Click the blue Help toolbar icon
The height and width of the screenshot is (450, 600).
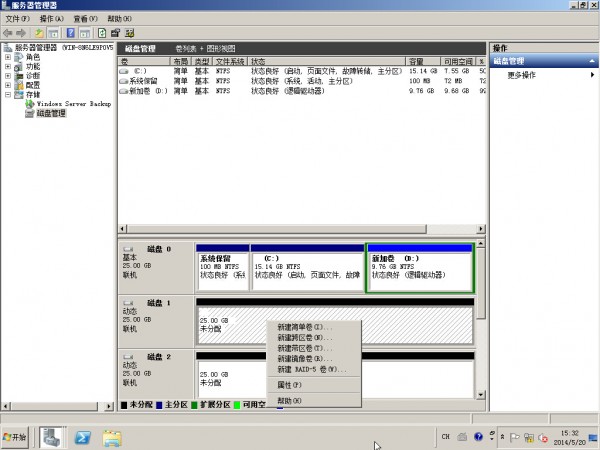71,33
